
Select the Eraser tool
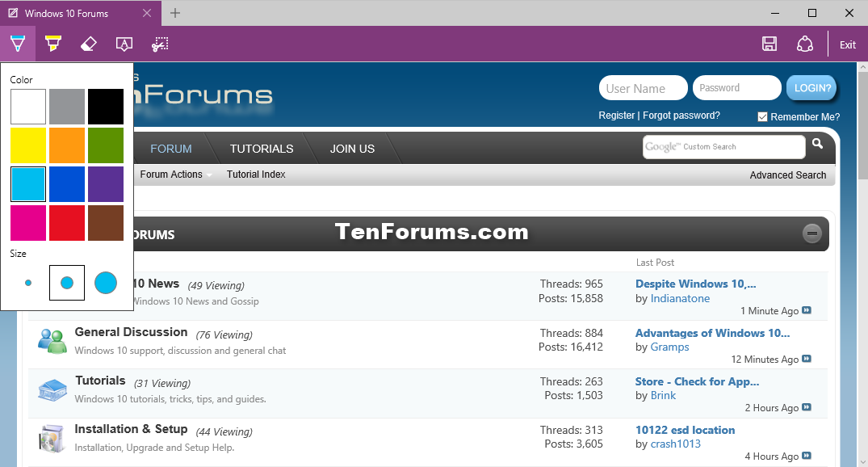(x=89, y=44)
